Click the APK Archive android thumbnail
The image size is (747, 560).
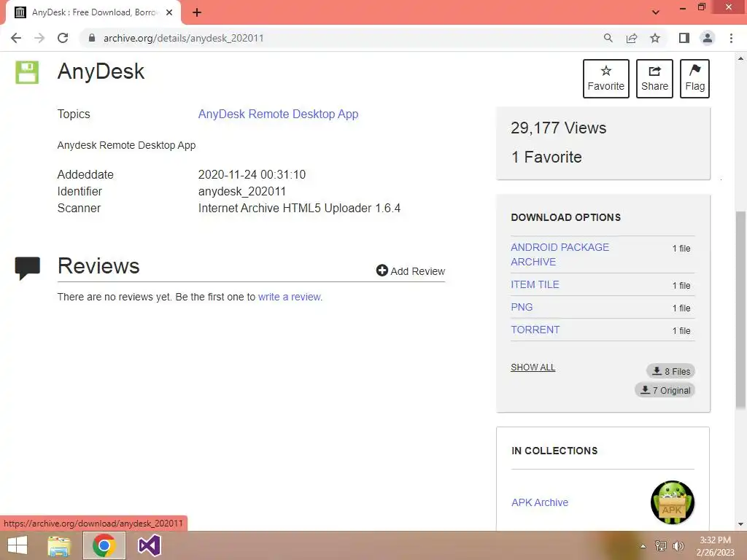pos(672,502)
